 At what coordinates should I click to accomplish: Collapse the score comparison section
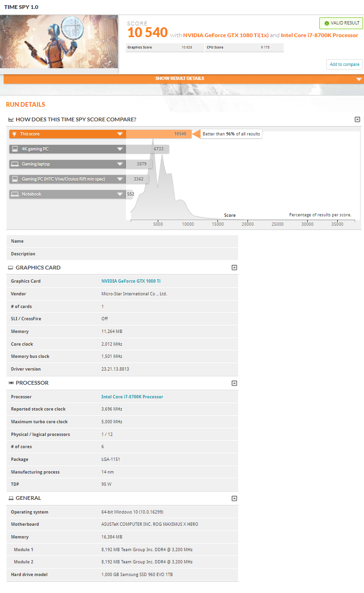point(357,119)
